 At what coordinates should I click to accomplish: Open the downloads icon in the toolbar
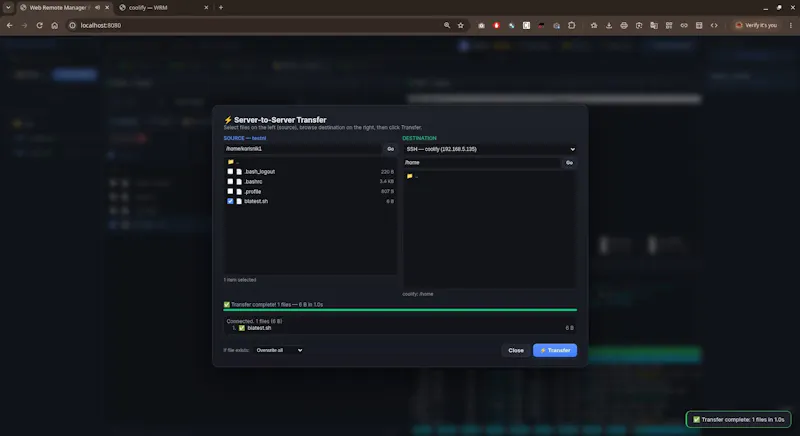(609, 25)
